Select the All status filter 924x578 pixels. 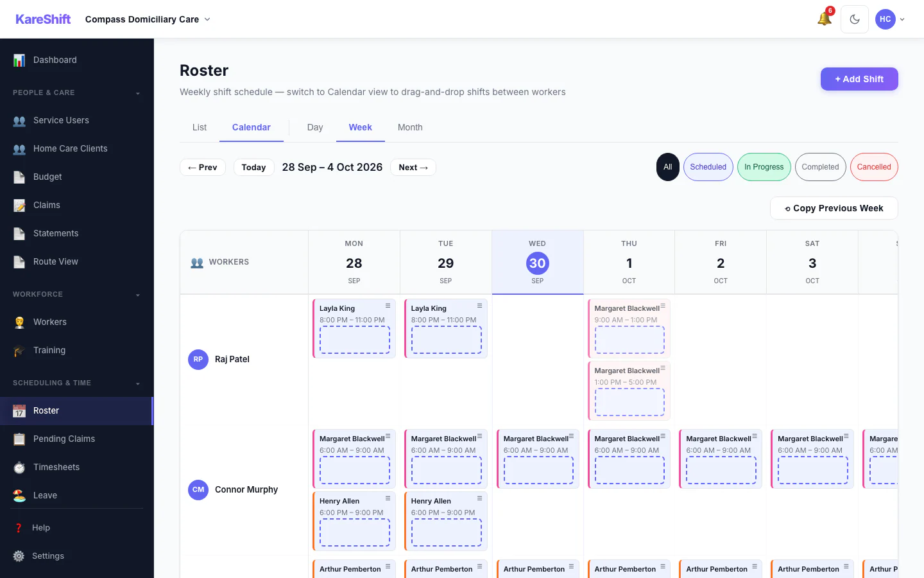click(x=668, y=167)
